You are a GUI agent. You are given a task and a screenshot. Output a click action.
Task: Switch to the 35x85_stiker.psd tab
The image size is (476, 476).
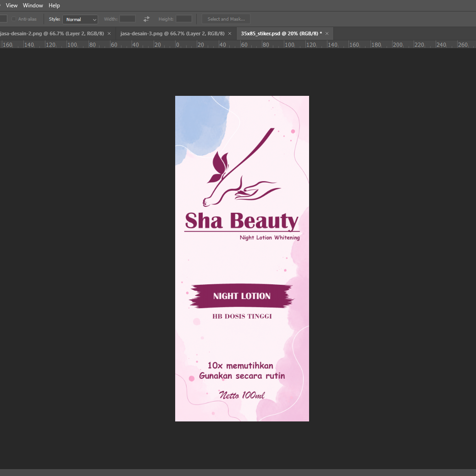point(281,33)
